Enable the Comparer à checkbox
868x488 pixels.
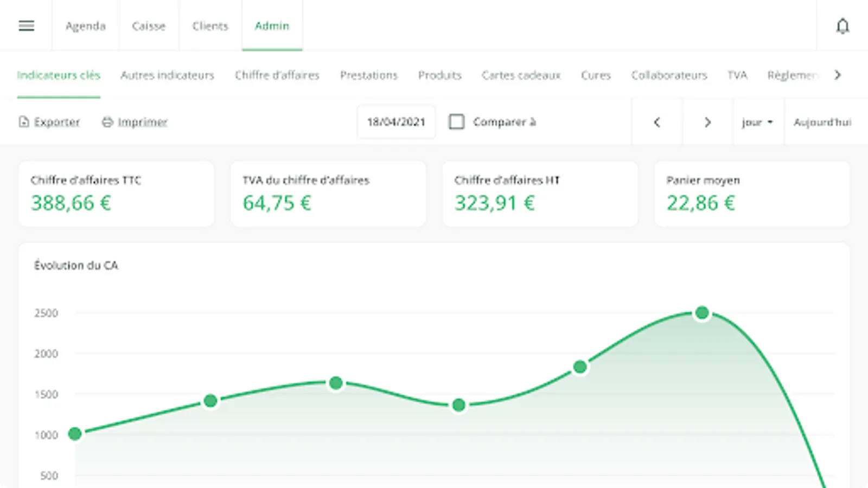pos(457,122)
